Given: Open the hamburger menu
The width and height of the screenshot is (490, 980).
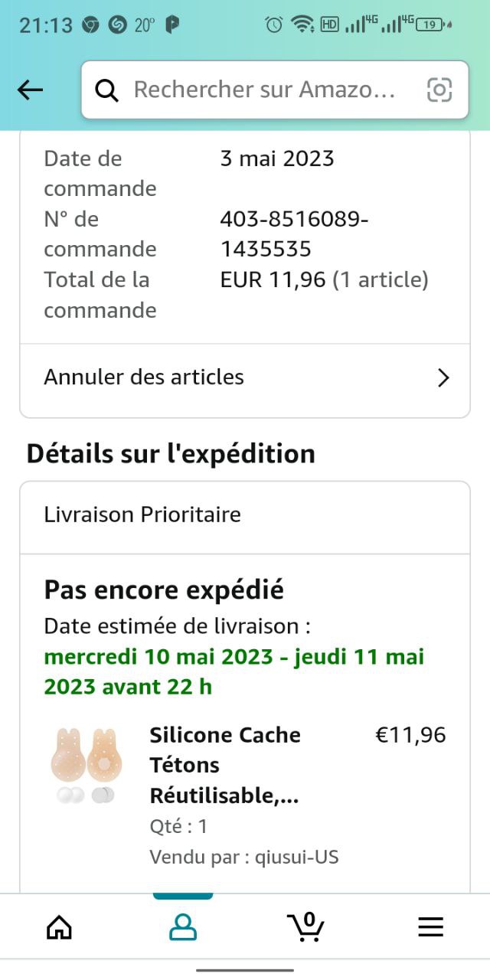Looking at the screenshot, I should (430, 927).
